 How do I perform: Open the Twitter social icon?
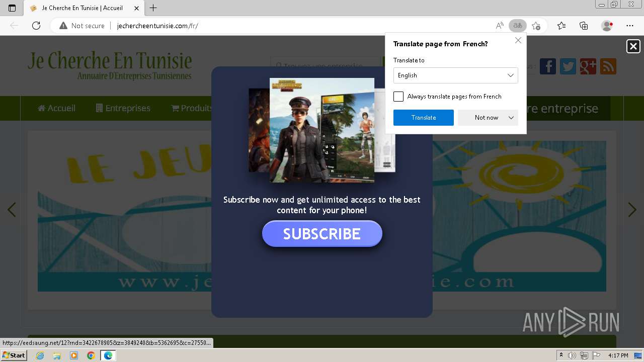[568, 66]
